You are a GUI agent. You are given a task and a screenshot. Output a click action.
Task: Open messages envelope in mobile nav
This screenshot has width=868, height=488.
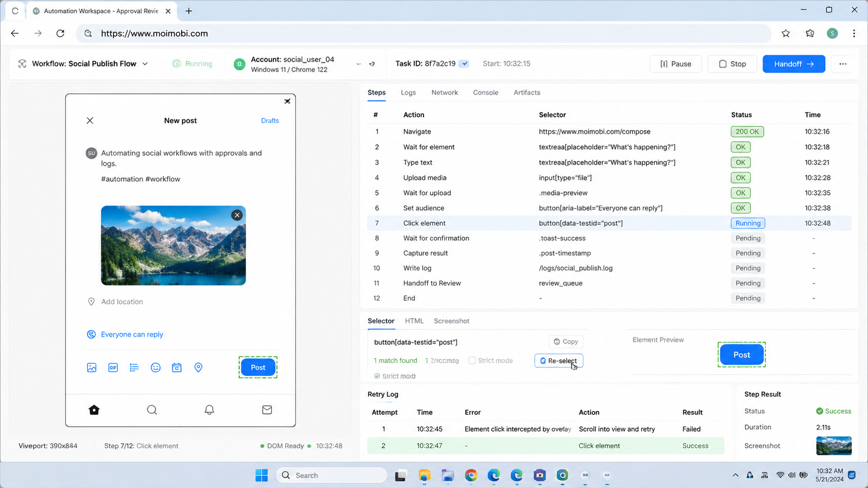click(267, 410)
